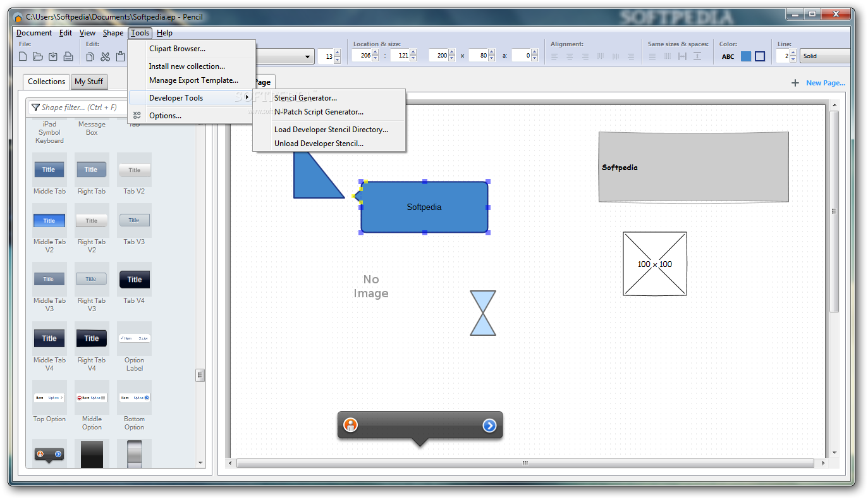The image size is (868, 499).
Task: Increase line width with up arrow
Action: [x=793, y=53]
